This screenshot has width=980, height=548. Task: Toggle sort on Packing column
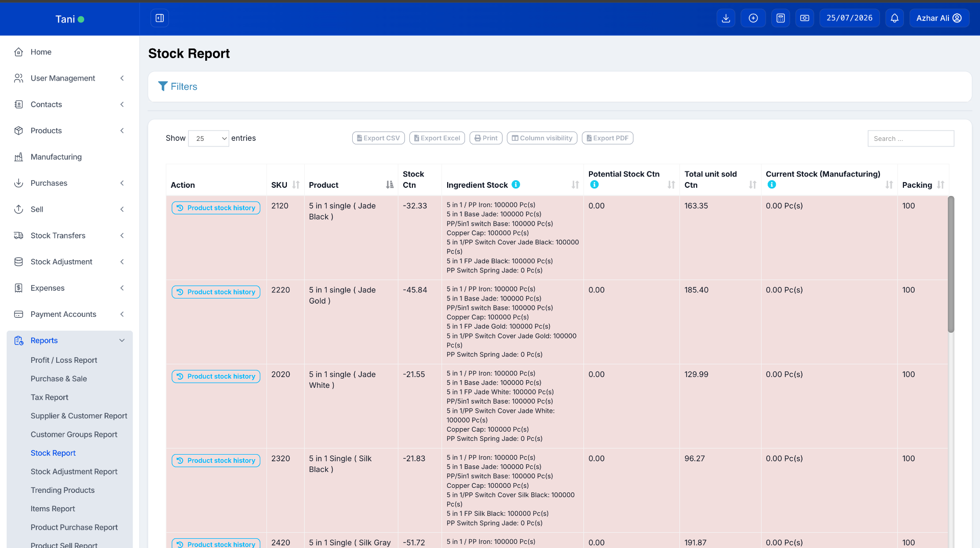point(941,185)
